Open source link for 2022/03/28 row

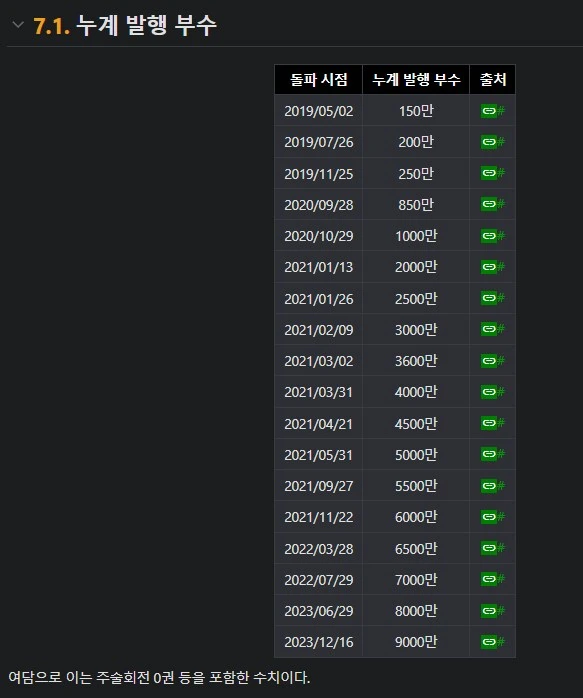(493, 548)
